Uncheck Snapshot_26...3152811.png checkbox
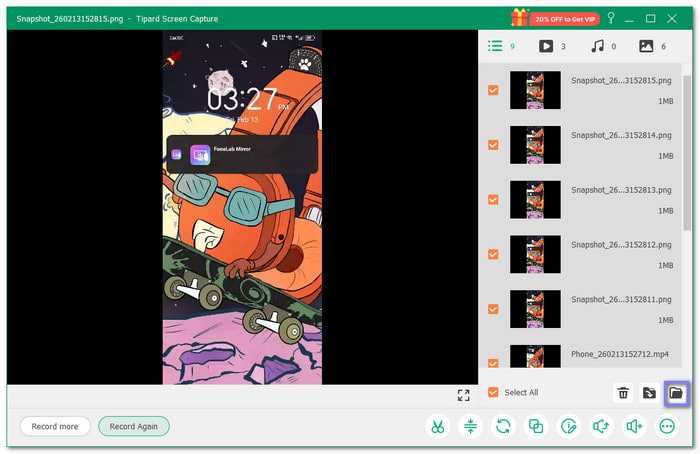This screenshot has width=700, height=454. click(493, 309)
